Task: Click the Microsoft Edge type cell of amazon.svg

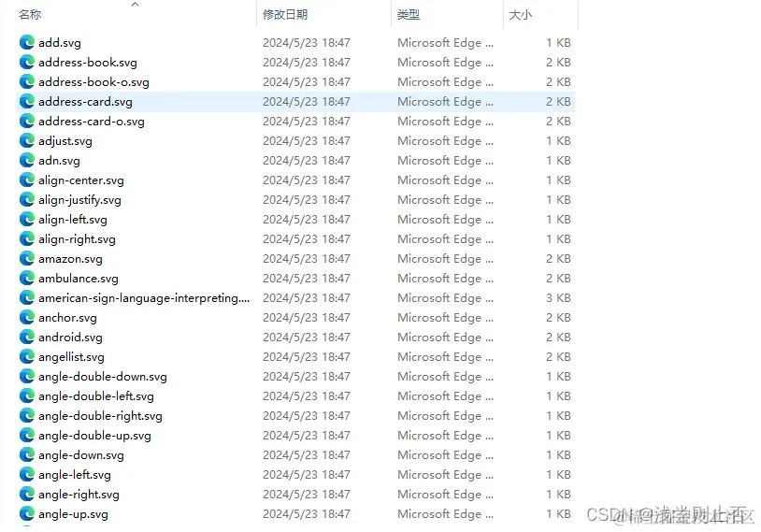Action: tap(445, 259)
